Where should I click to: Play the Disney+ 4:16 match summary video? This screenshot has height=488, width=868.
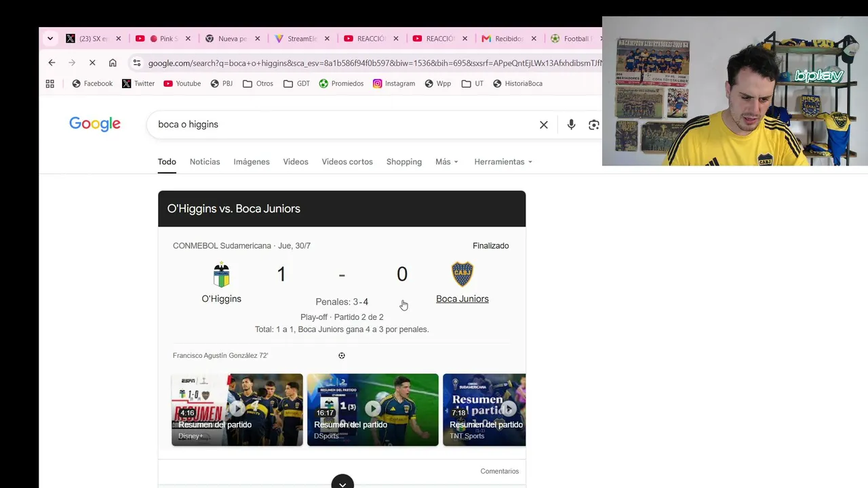coord(237,409)
